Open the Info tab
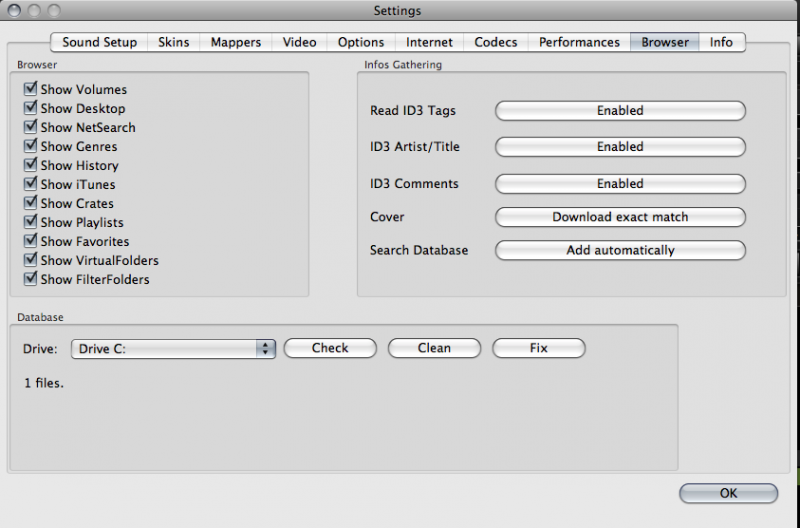 click(721, 42)
